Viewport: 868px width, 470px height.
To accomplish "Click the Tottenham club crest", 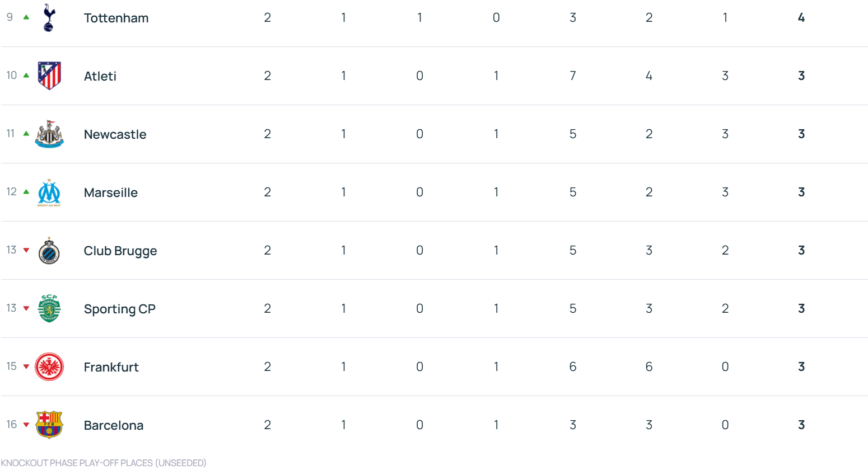I will tap(49, 17).
